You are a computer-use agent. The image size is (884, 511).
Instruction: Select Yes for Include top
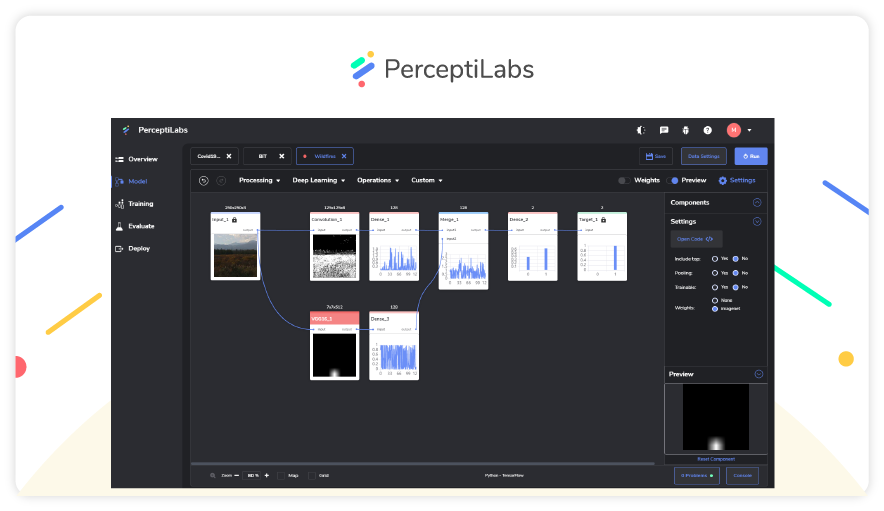click(714, 258)
